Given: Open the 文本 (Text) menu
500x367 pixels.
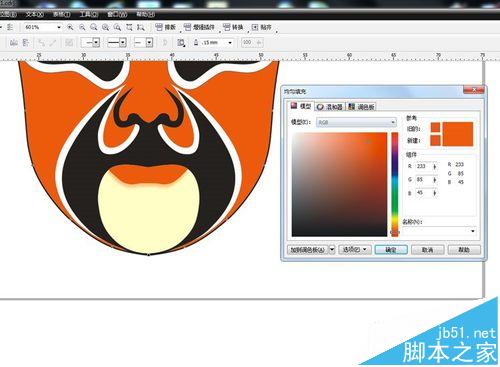Looking at the screenshot, I should pos(35,14).
